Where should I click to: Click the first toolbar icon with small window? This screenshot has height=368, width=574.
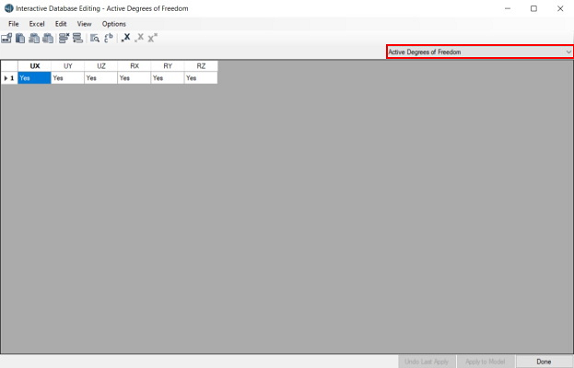tap(7, 38)
